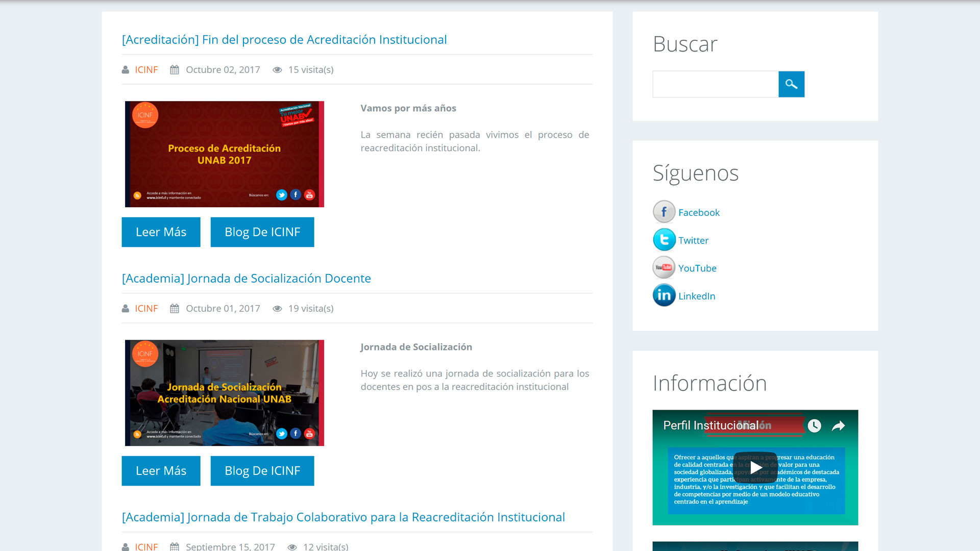Click Leer Más under Socialización post
The width and height of the screenshot is (980, 551).
(x=161, y=471)
